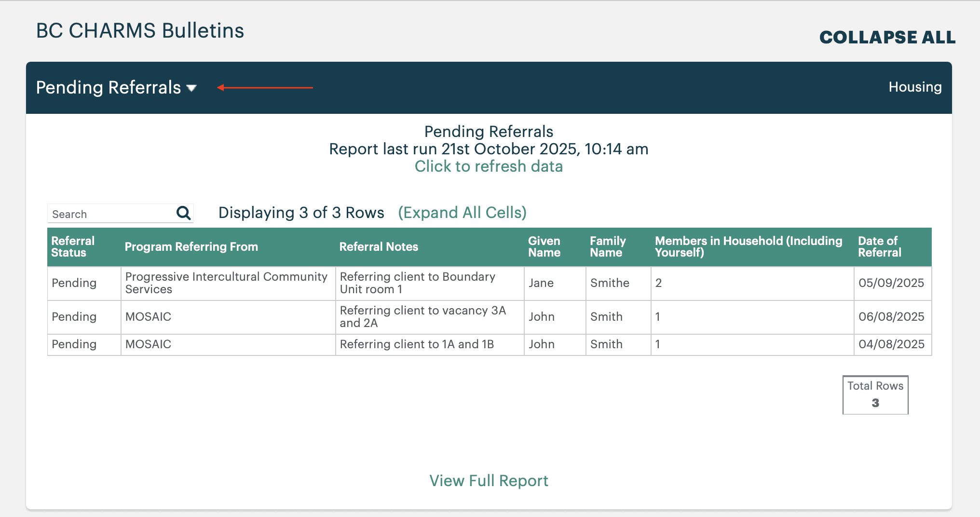Click 'Click to refresh data' link
The height and width of the screenshot is (517, 980).
[489, 166]
